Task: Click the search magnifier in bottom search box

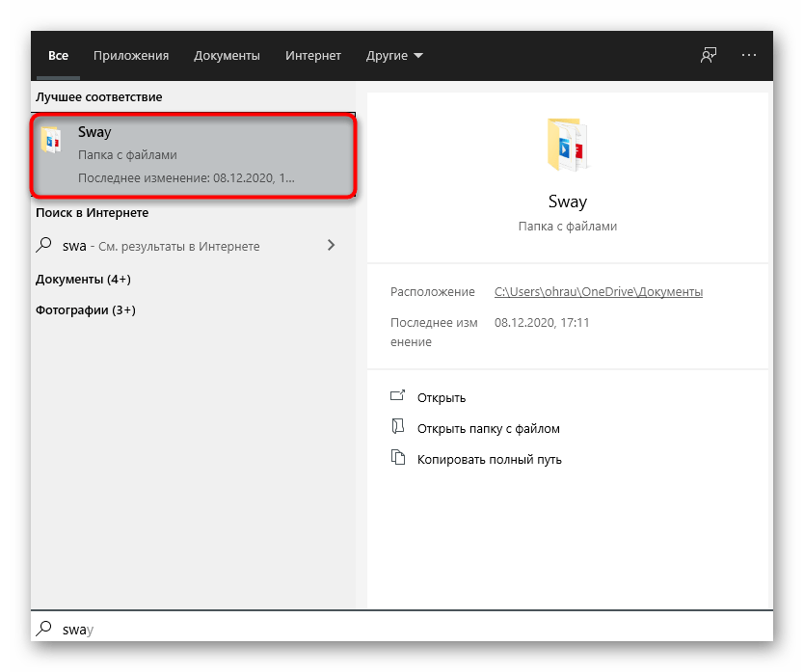Action: [x=44, y=629]
